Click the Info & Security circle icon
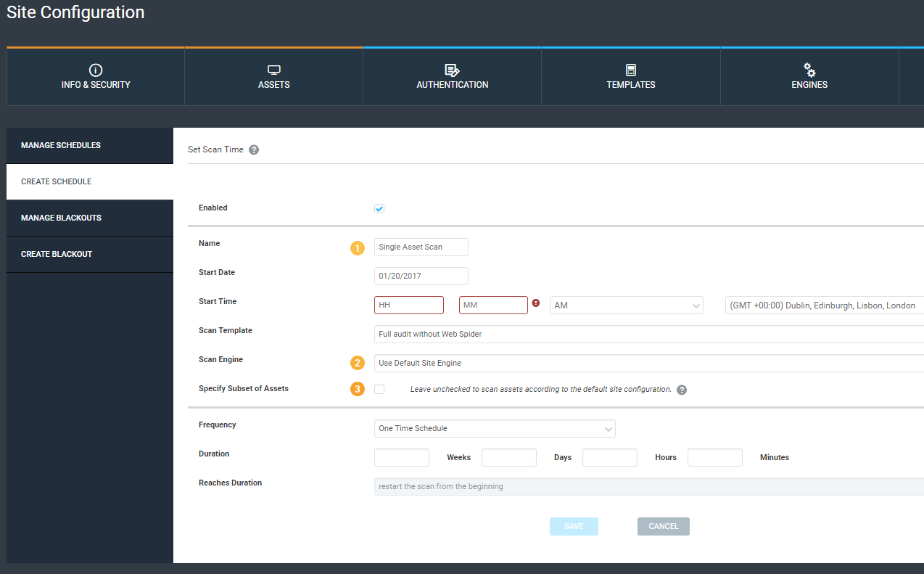 (96, 70)
